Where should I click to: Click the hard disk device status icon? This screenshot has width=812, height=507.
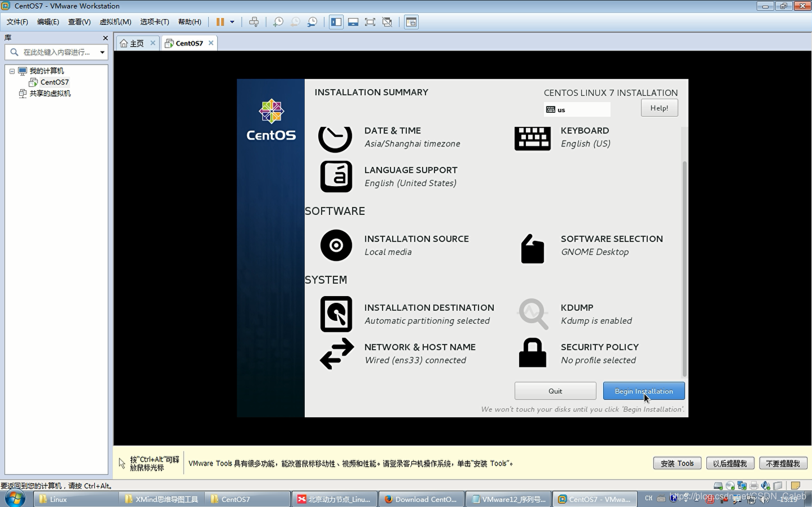[x=718, y=486]
